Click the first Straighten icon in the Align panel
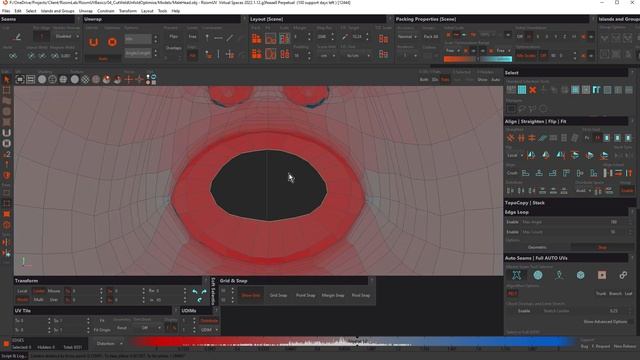The width and height of the screenshot is (640, 360). tap(510, 138)
